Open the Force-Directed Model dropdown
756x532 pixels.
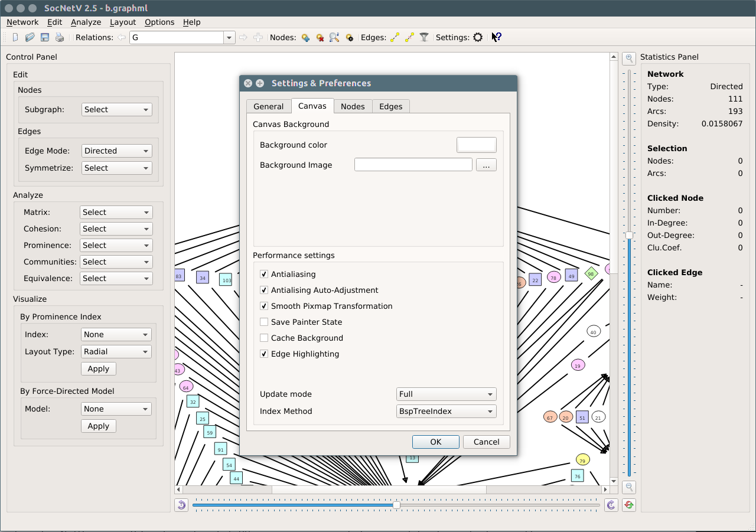(116, 409)
